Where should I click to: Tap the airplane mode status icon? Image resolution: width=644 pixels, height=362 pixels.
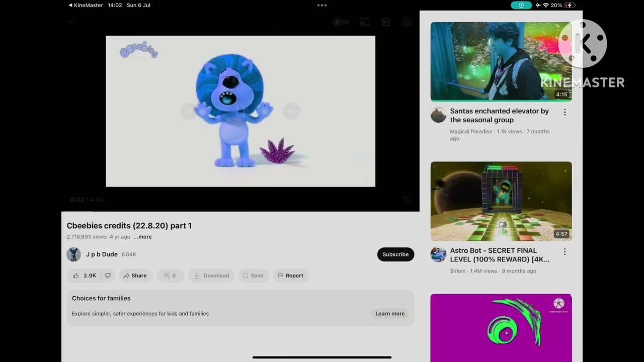tap(538, 5)
